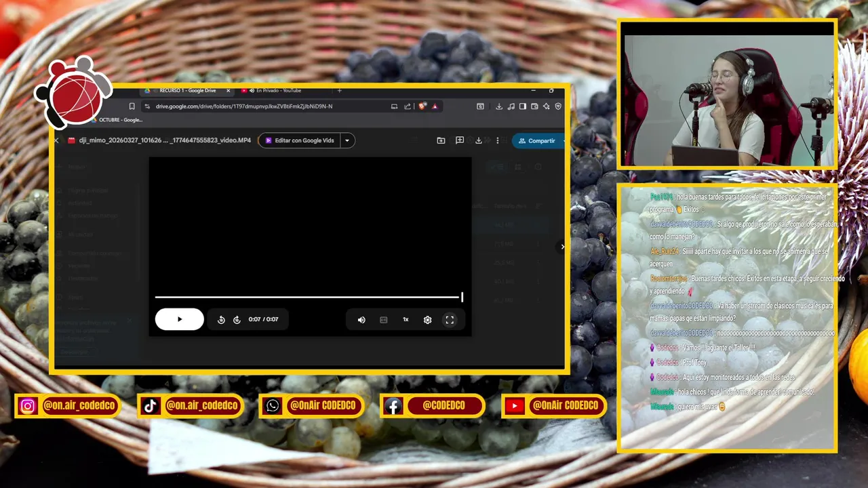Toggle the browser sidebar panel
The image size is (868, 488).
point(522,106)
